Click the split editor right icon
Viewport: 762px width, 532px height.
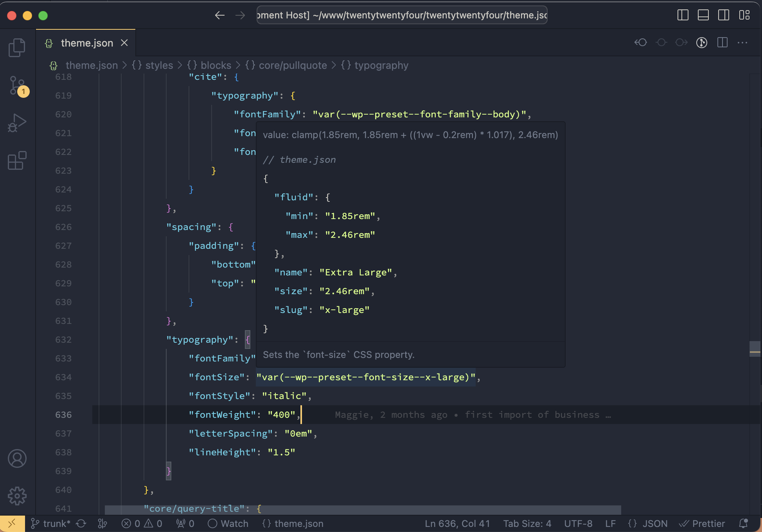coord(722,43)
